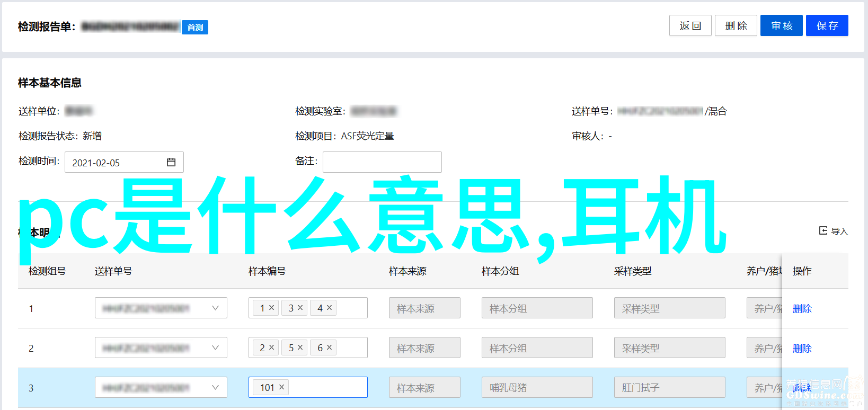Viewport: 868px width, 410px height.
Task: Click 样本分组 field in row 2
Action: coord(537,347)
